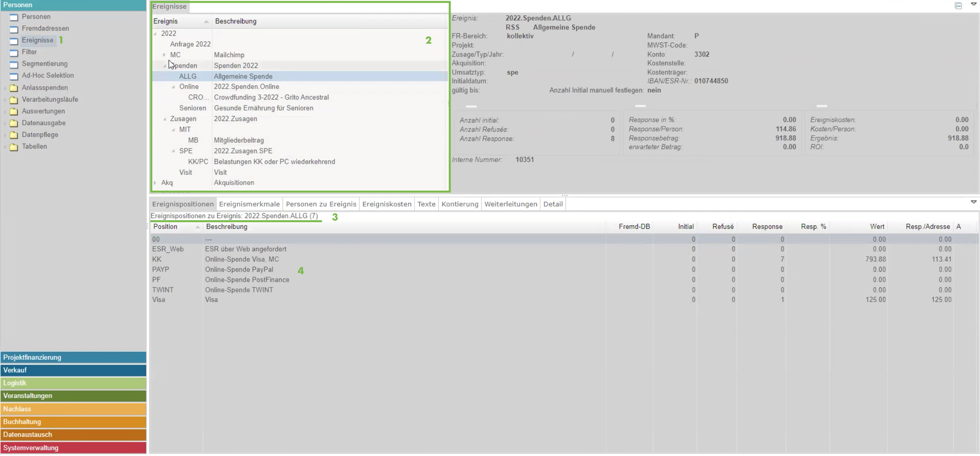This screenshot has height=456, width=980.
Task: Open the dropdown arrow beside the detail tabs
Action: pyautogui.click(x=973, y=202)
